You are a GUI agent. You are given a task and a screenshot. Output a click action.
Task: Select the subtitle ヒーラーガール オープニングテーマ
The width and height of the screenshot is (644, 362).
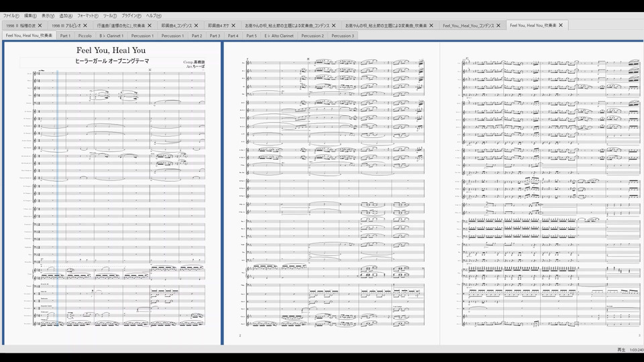pos(112,61)
